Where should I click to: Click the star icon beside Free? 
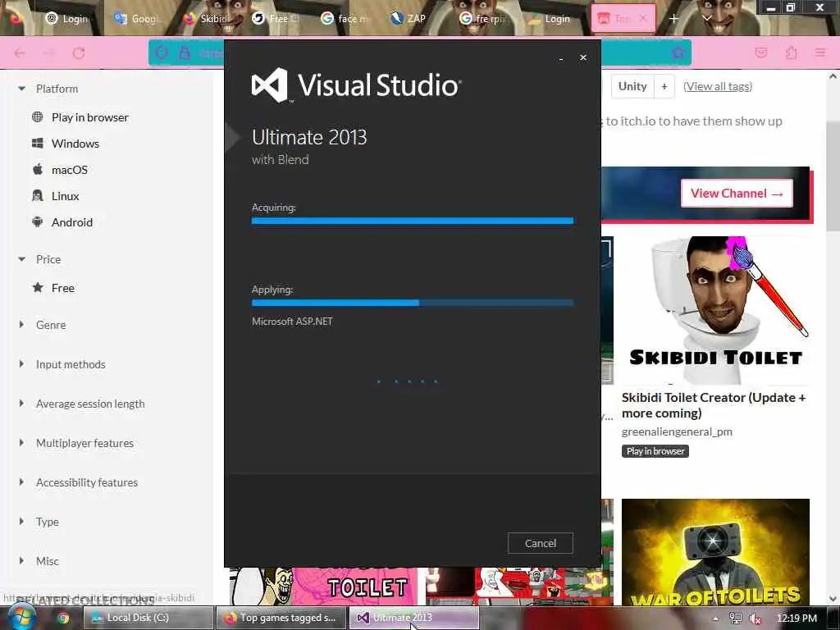[x=38, y=288]
